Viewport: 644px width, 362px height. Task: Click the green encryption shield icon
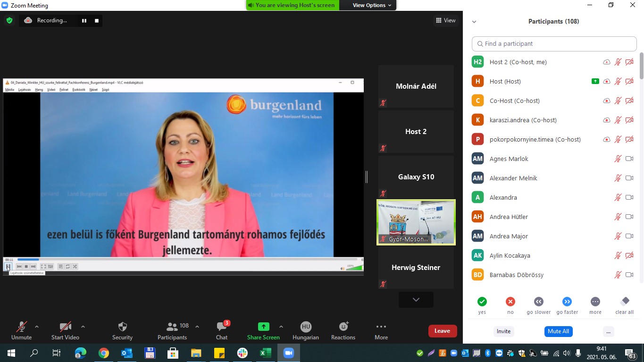[x=9, y=20]
